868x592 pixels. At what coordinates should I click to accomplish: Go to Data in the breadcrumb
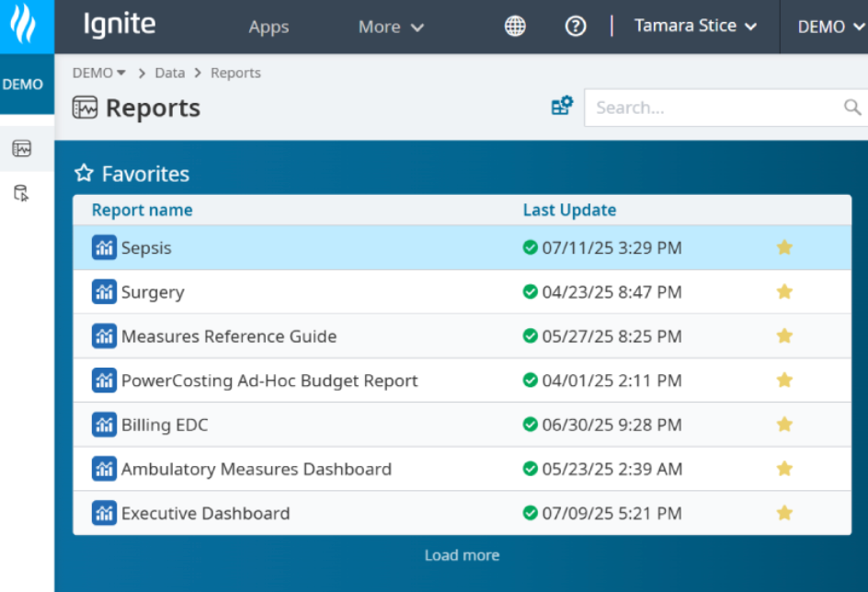pos(169,74)
